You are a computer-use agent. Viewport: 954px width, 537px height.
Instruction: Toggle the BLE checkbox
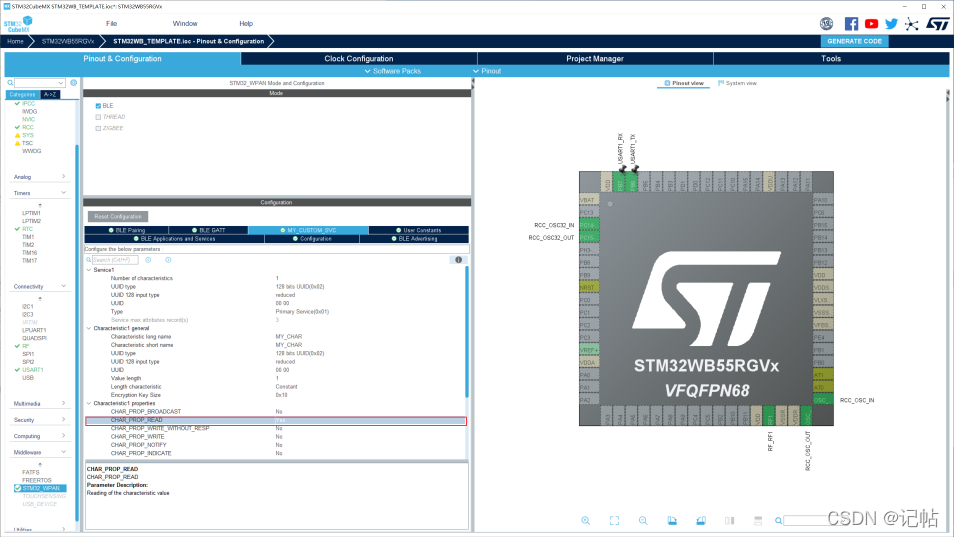98,106
